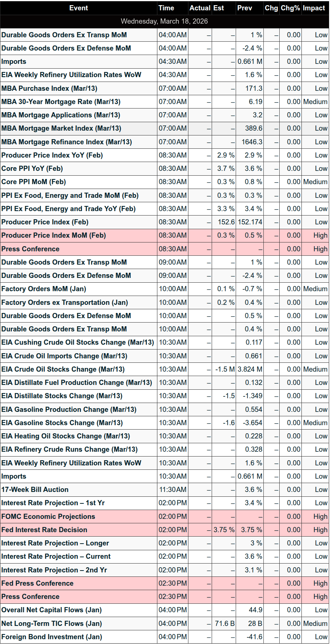This screenshot has height=644, width=331.
Task: Select Net Long-Term TIC Flows (Jan)
Action: [51, 623]
